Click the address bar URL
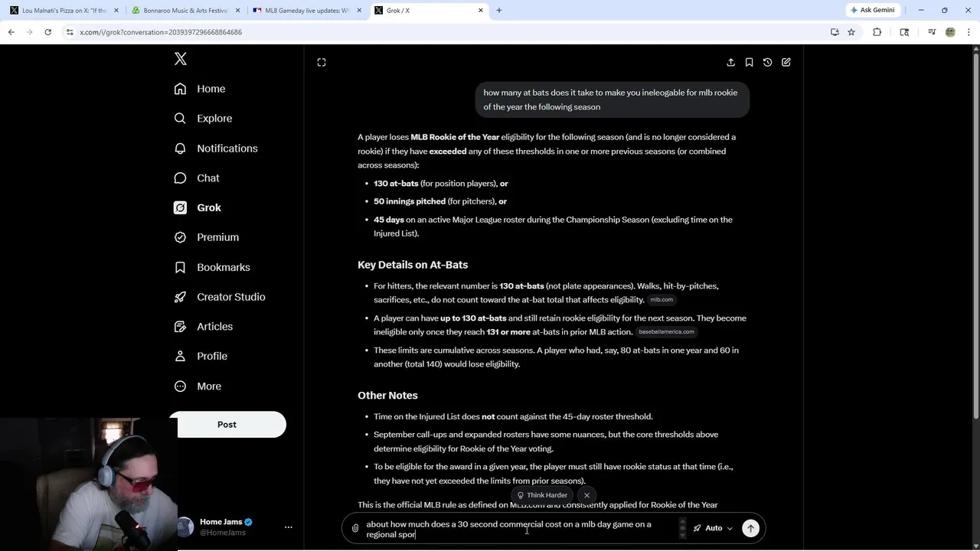The width and height of the screenshot is (980, 551). pos(161,32)
